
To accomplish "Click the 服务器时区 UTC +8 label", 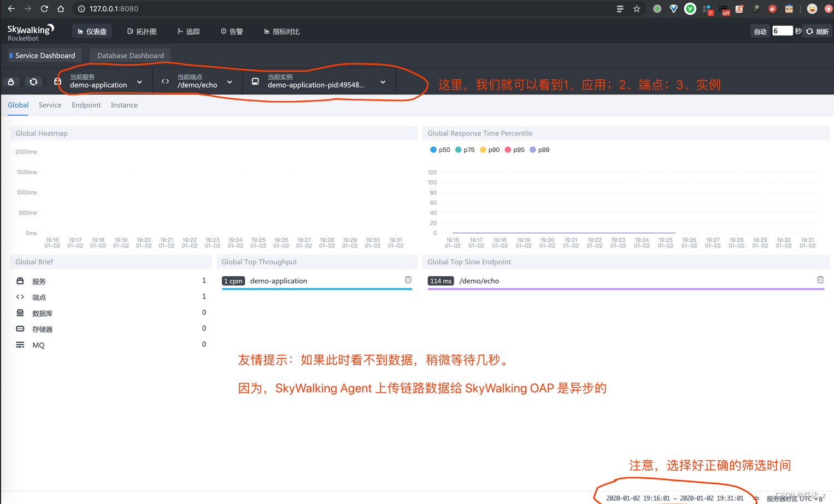I will point(794,499).
